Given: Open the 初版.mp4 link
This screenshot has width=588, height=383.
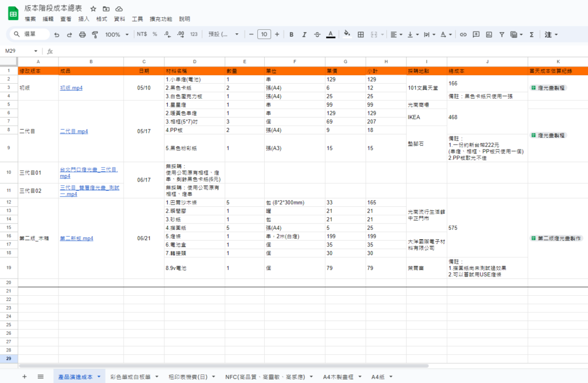Looking at the screenshot, I should click(x=72, y=88).
